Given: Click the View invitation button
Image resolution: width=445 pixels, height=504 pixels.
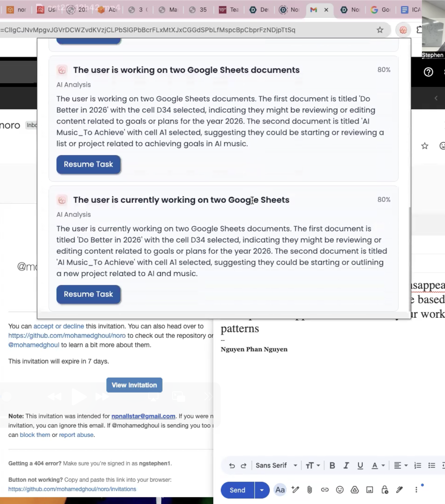Looking at the screenshot, I should click(134, 385).
